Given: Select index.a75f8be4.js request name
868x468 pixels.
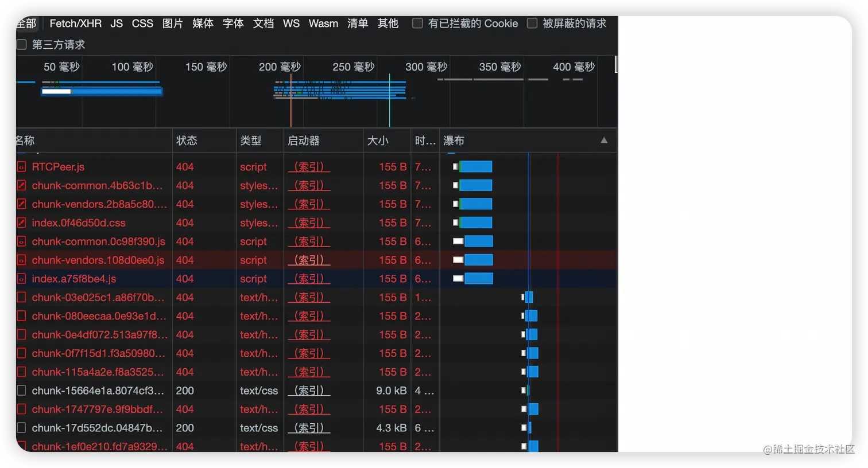Looking at the screenshot, I should click(x=74, y=279).
